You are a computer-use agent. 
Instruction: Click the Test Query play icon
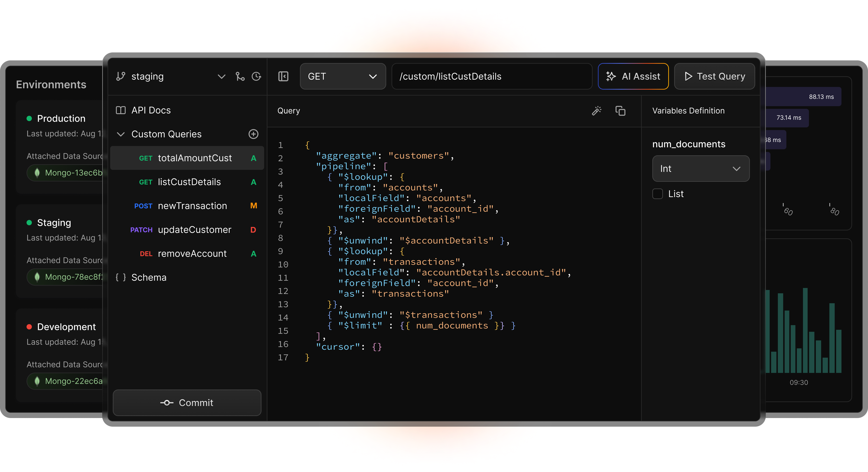coord(688,77)
